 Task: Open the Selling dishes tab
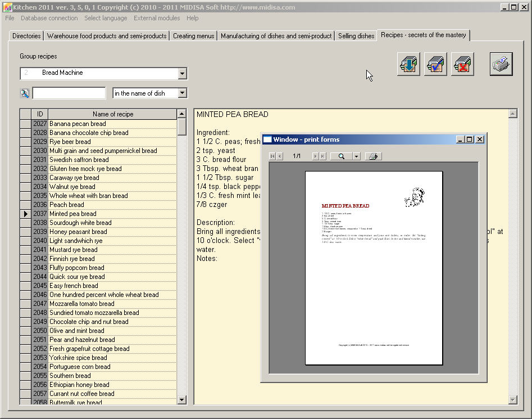point(356,36)
